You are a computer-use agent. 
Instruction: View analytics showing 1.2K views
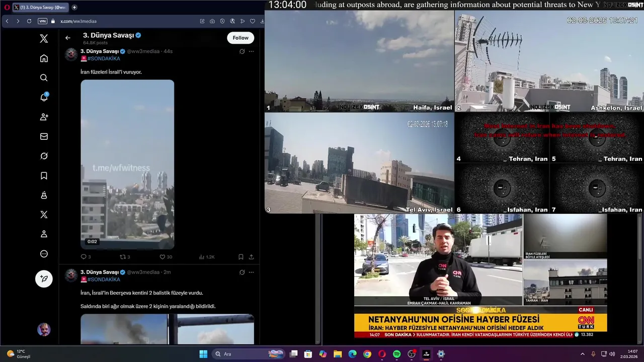[206, 257]
